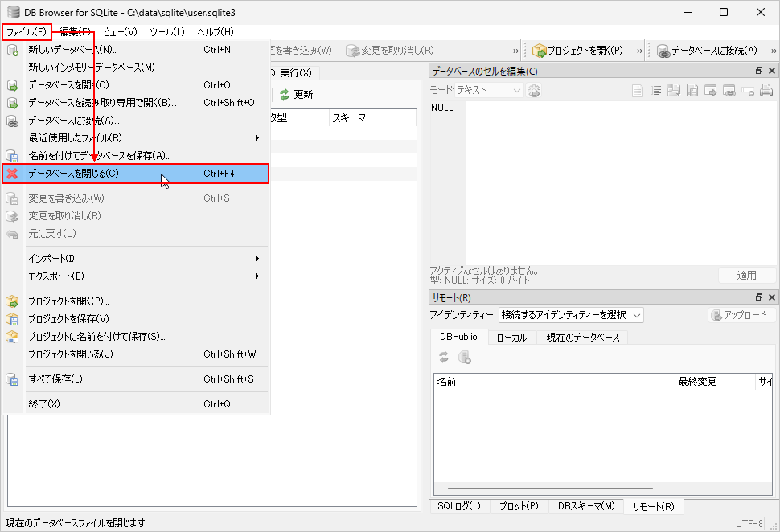The image size is (780, 532).
Task: Click 変更を取り消し(R) toolbar button
Action: 390,51
